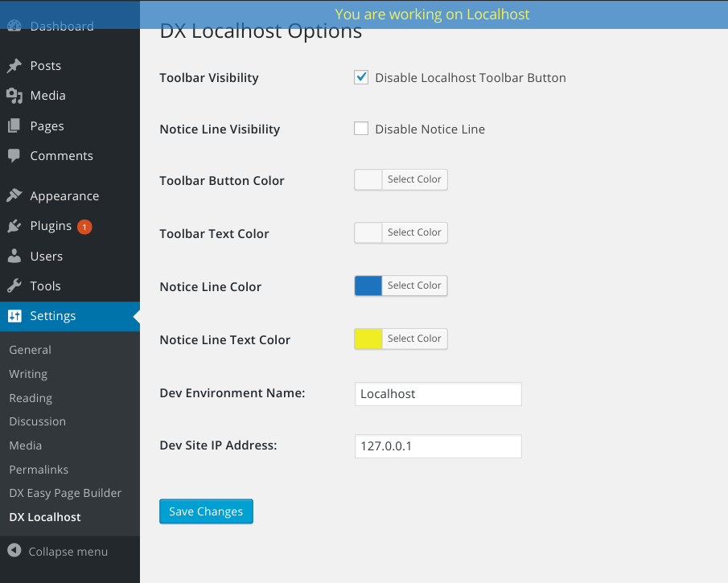Open Discussion settings submenu
The height and width of the screenshot is (583, 728).
pos(38,421)
